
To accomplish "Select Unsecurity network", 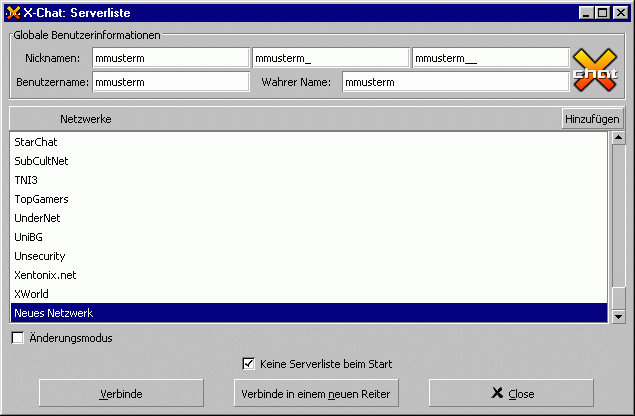I will (x=309, y=256).
